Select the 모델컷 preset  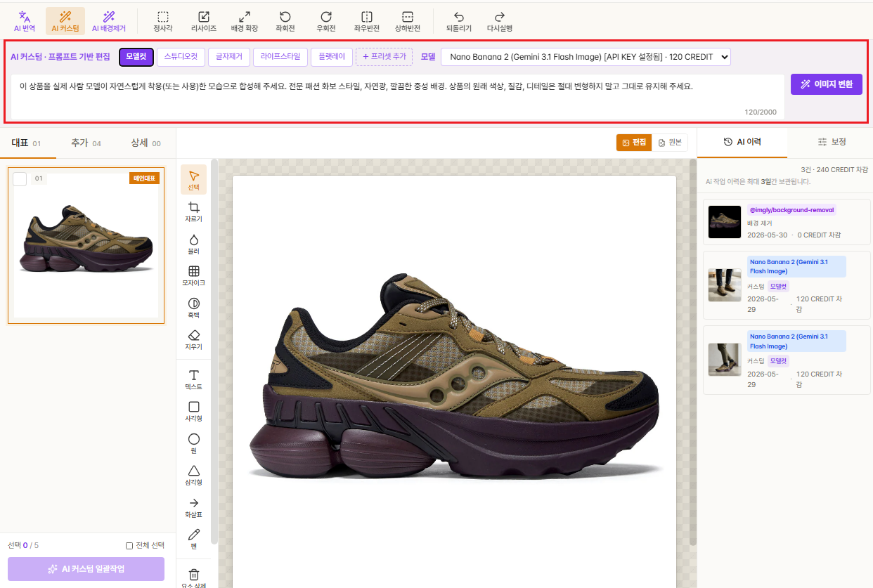[x=136, y=57]
